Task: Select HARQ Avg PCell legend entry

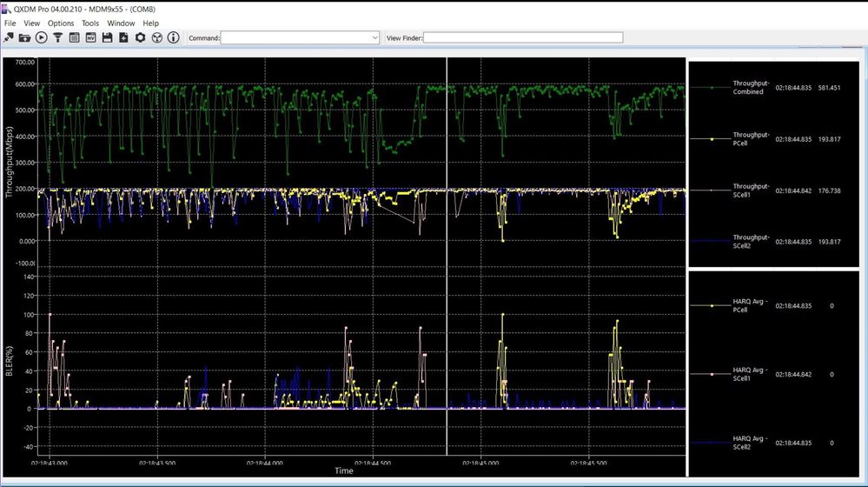Action: click(x=748, y=306)
